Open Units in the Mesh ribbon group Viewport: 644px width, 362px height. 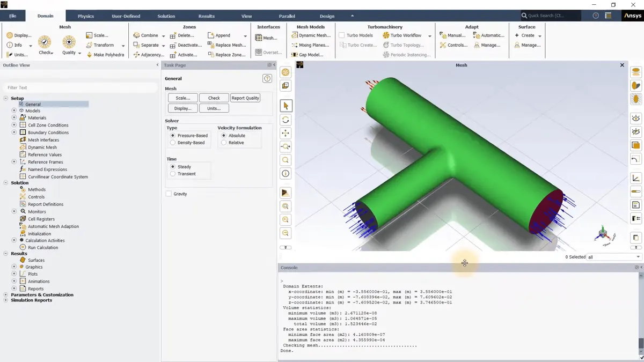pyautogui.click(x=17, y=55)
